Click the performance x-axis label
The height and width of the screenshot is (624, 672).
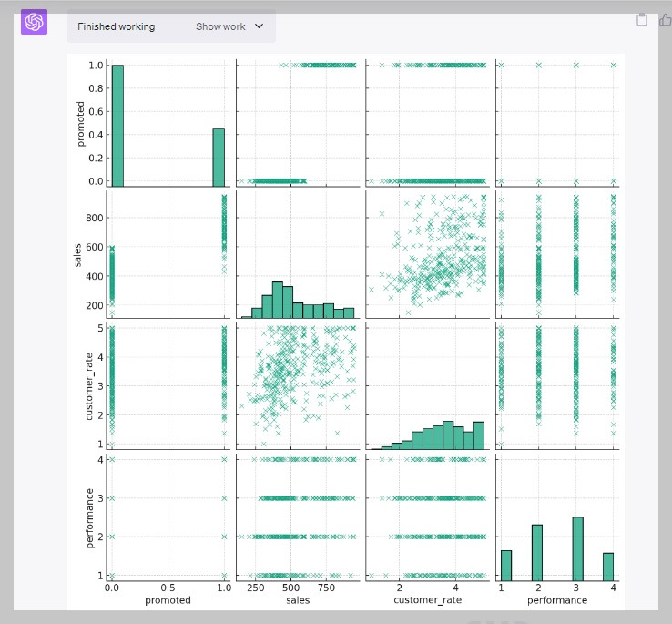click(x=557, y=600)
